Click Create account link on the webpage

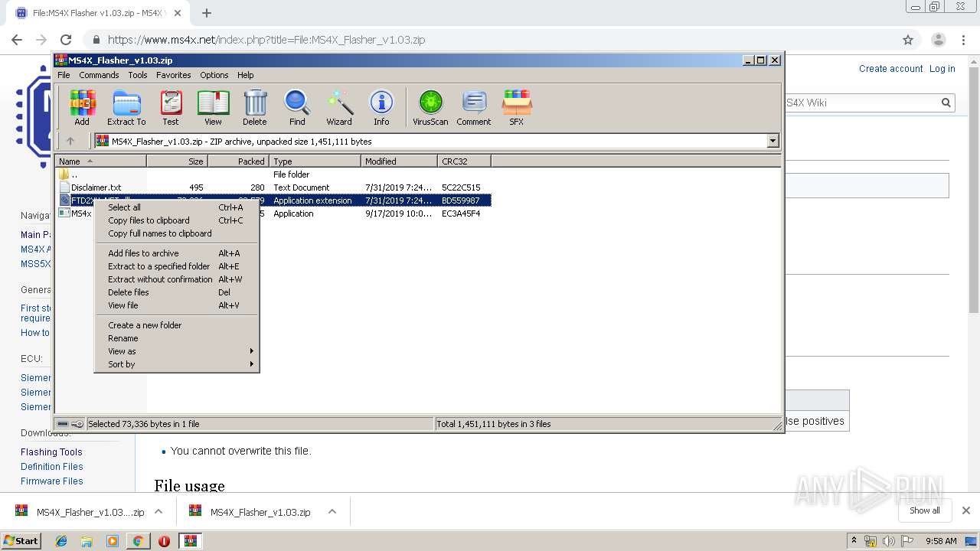[x=890, y=69]
